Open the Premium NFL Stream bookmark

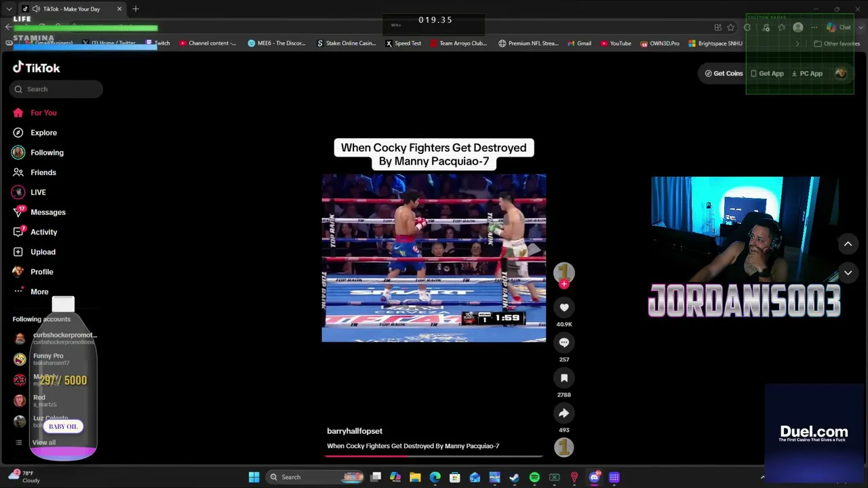(529, 43)
